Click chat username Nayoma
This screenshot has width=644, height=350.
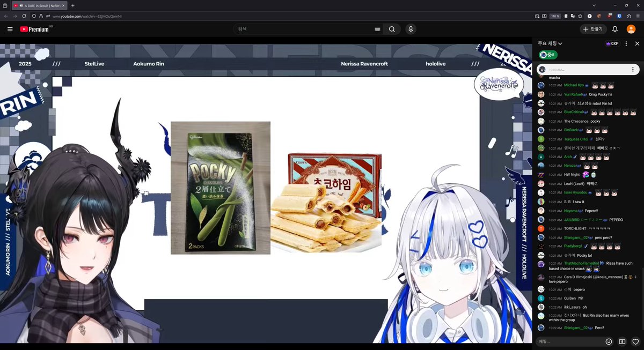[x=571, y=211]
